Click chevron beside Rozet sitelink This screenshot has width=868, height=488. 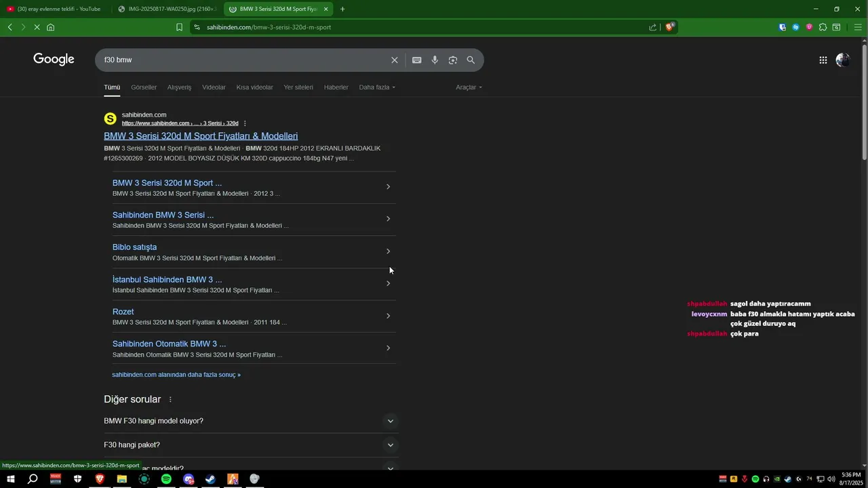click(x=388, y=316)
